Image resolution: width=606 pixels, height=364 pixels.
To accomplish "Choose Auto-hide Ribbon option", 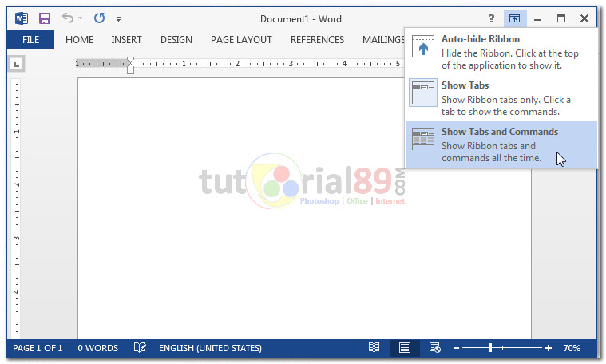I will pos(501,52).
